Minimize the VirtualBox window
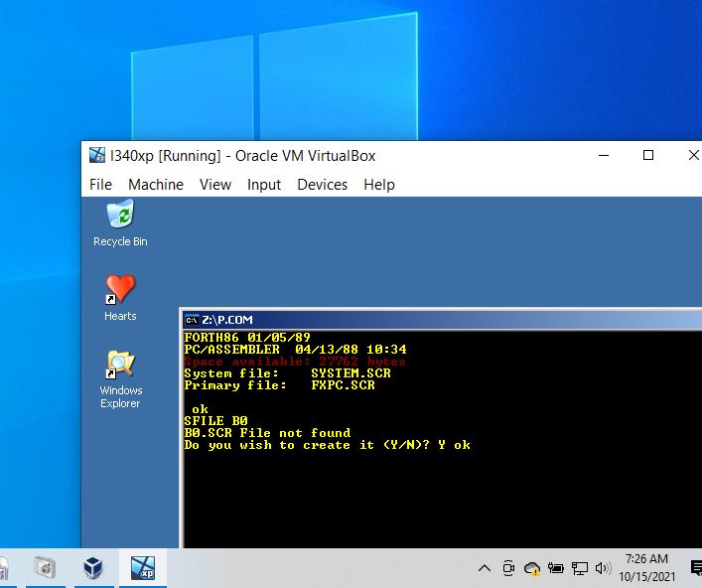 604,155
